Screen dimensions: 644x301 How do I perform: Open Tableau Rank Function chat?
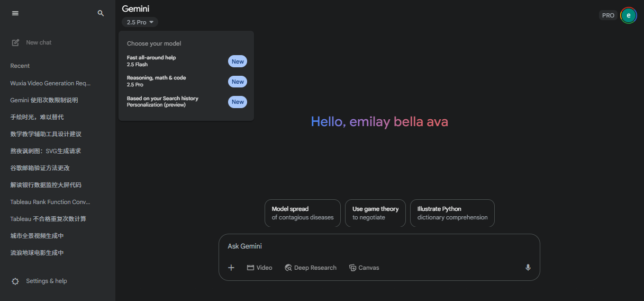coord(51,202)
